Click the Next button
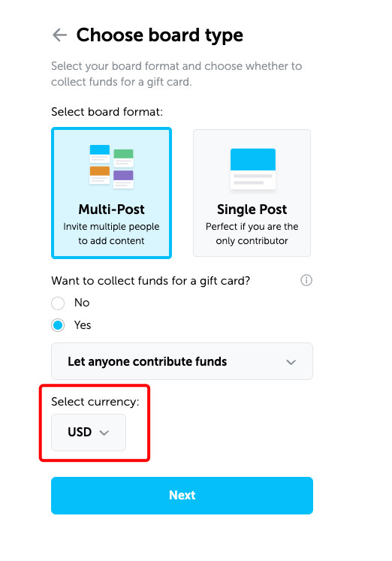 click(182, 496)
